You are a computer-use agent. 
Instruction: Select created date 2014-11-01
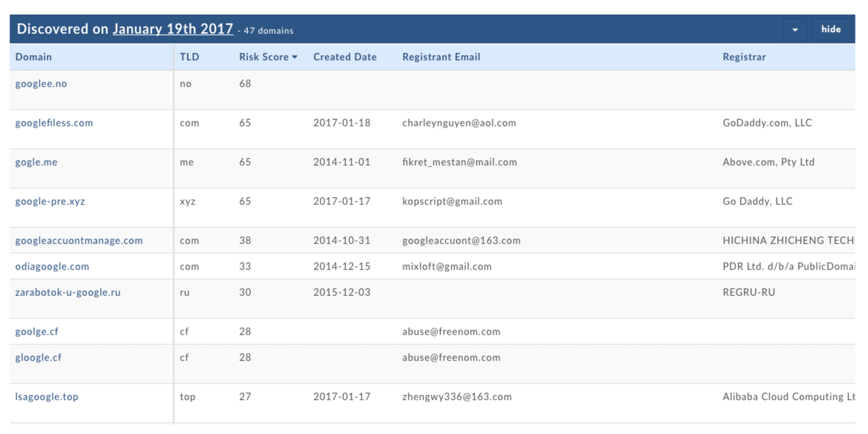pyautogui.click(x=342, y=162)
